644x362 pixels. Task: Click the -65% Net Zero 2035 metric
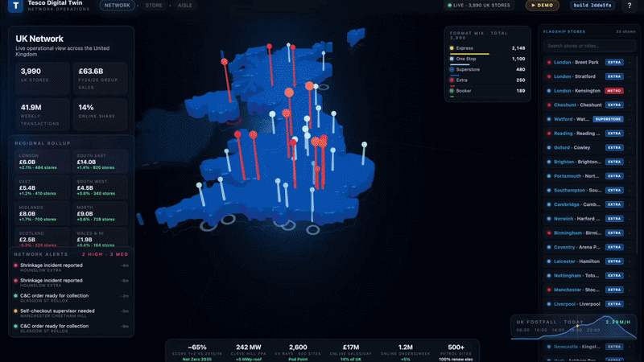coord(196,352)
